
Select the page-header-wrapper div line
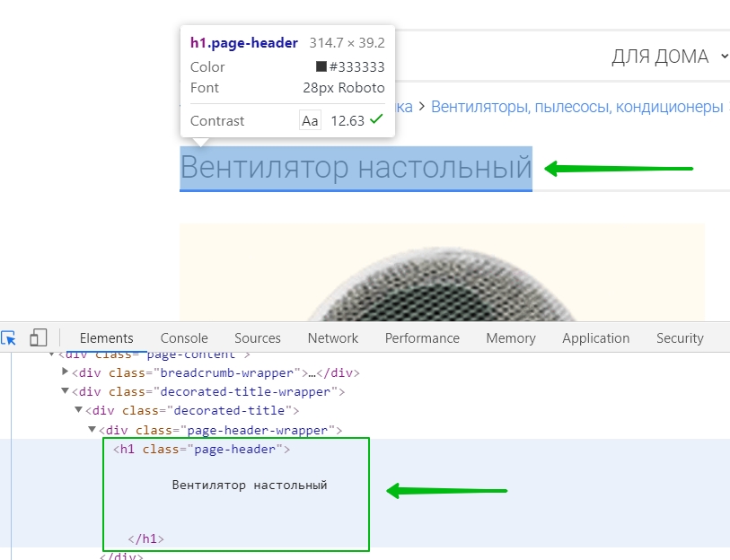221,430
